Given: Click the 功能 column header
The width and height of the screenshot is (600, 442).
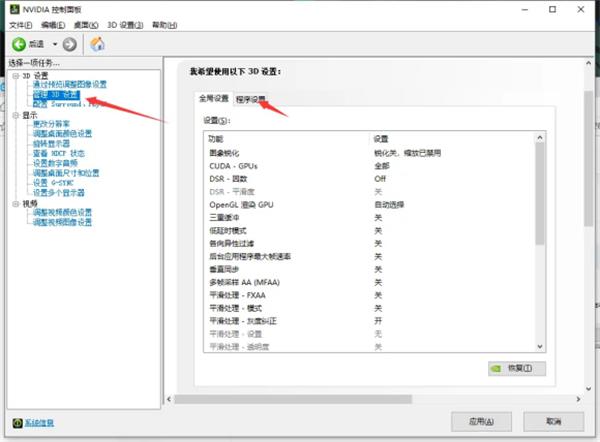Looking at the screenshot, I should 216,139.
